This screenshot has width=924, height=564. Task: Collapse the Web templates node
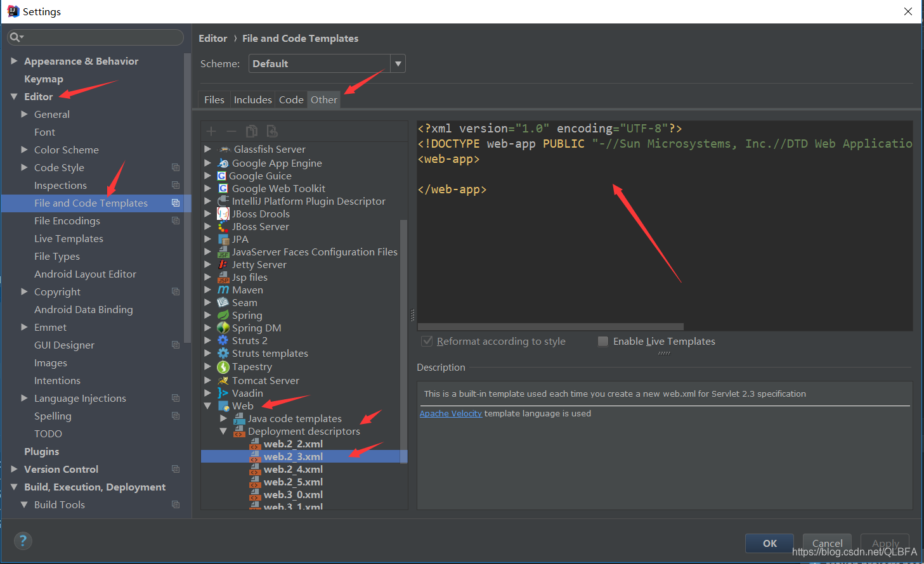tap(207, 406)
